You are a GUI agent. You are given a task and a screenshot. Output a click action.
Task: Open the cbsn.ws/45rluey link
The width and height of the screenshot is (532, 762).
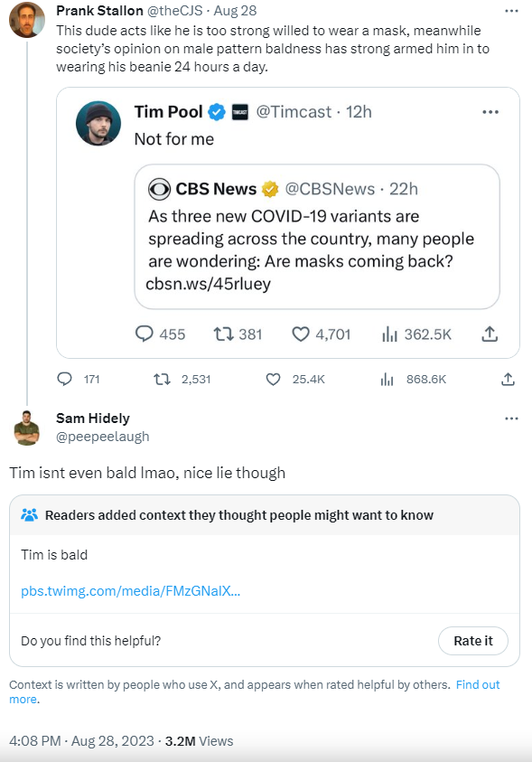[209, 284]
